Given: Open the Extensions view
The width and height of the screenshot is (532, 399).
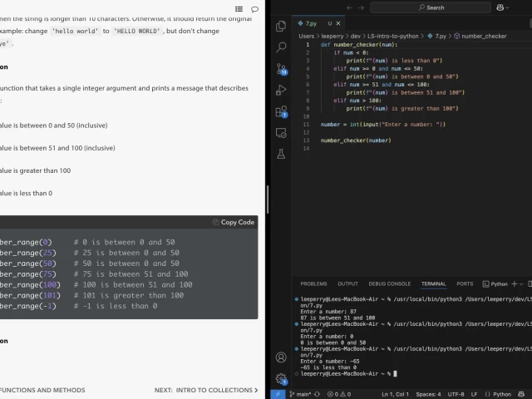Looking at the screenshot, I should pos(282,111).
